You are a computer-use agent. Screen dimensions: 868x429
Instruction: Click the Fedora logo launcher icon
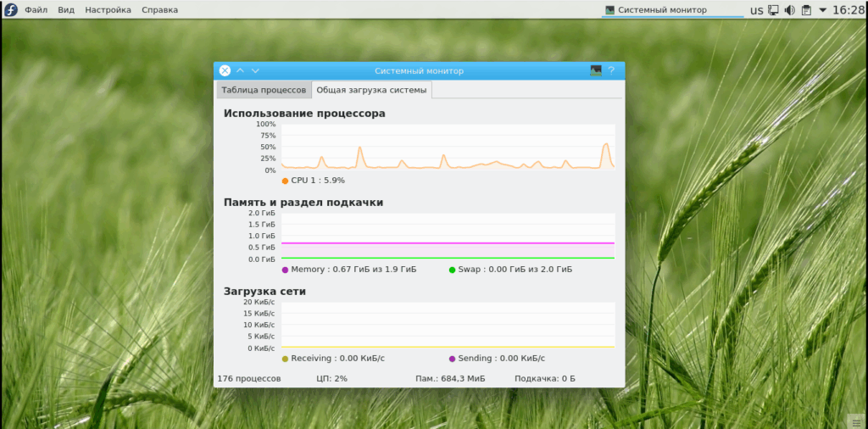click(11, 10)
